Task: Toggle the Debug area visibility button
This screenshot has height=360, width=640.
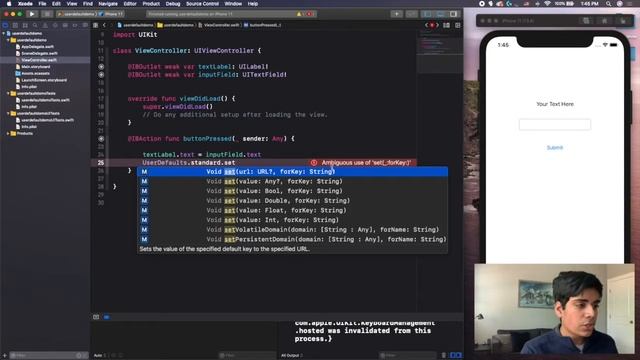Action: coord(440,14)
